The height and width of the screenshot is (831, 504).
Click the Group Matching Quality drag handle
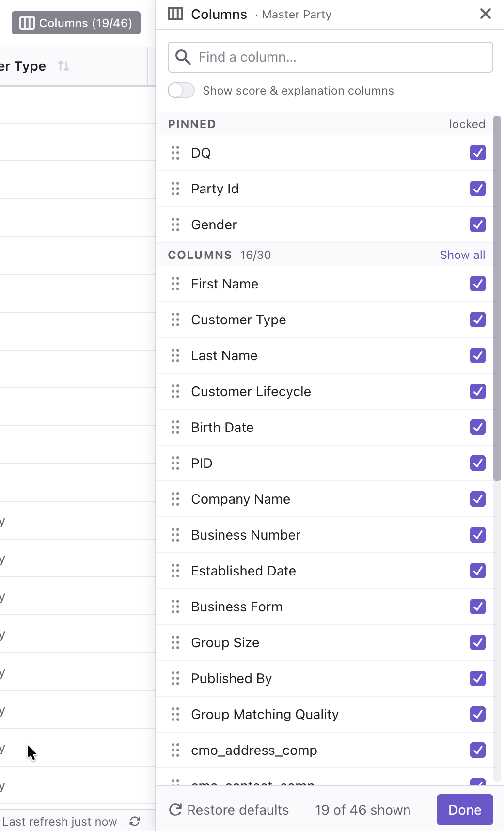click(x=175, y=714)
